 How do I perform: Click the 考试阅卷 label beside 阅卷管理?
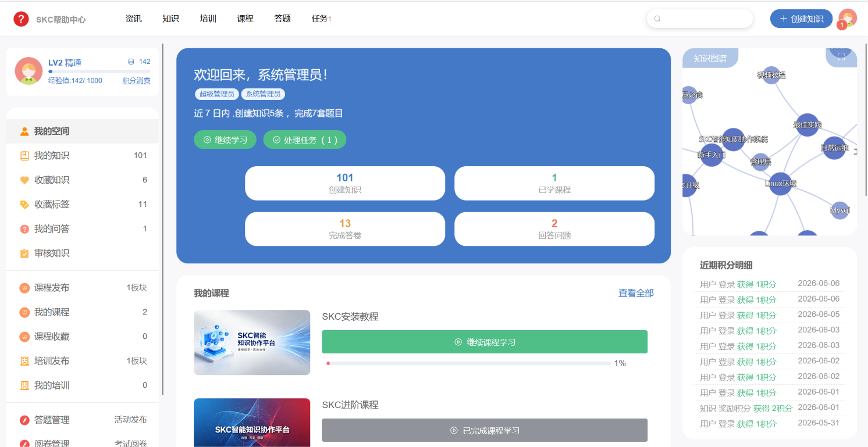click(x=131, y=444)
